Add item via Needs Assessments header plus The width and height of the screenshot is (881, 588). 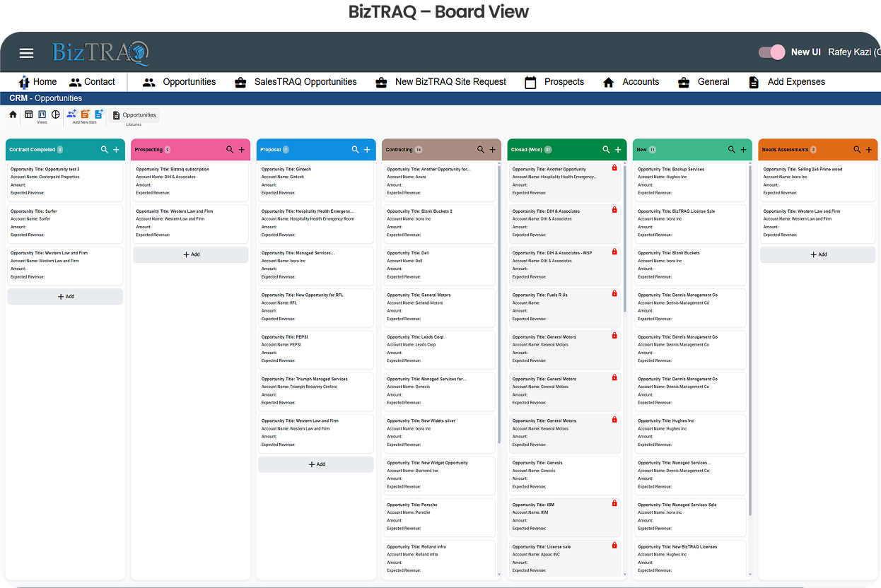click(x=869, y=150)
